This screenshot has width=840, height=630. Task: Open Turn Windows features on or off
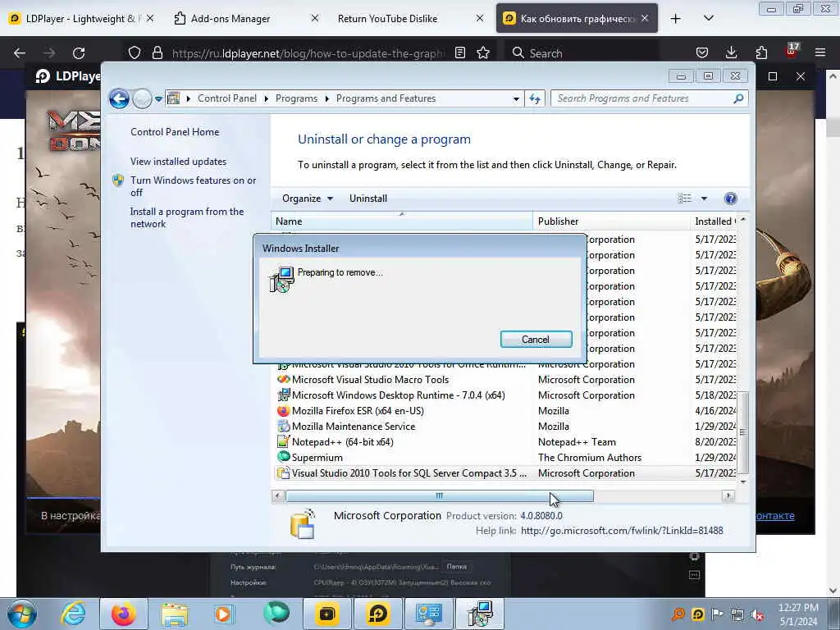click(193, 186)
